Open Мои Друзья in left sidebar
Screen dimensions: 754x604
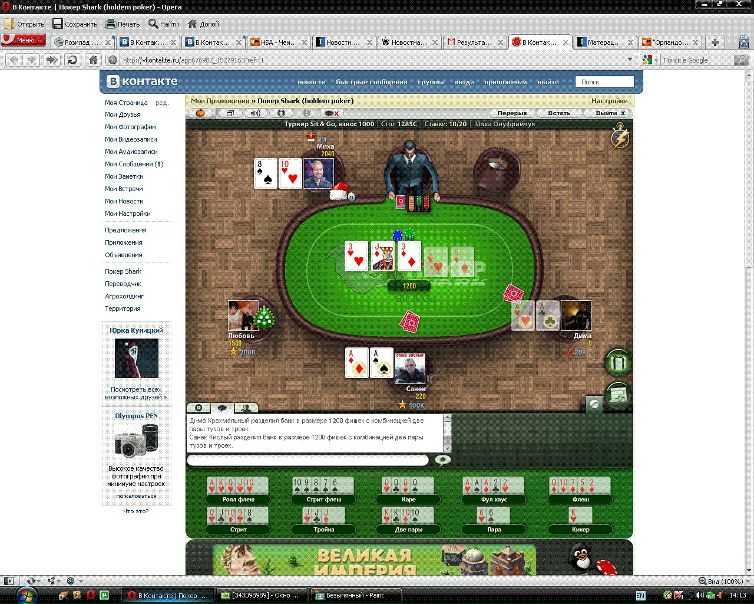click(124, 115)
